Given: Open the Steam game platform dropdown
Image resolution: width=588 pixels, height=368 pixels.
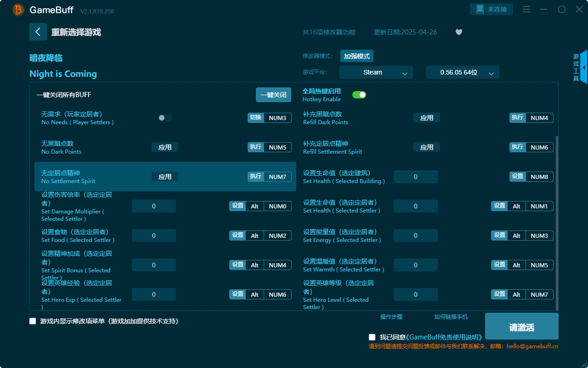Looking at the screenshot, I should [x=376, y=72].
